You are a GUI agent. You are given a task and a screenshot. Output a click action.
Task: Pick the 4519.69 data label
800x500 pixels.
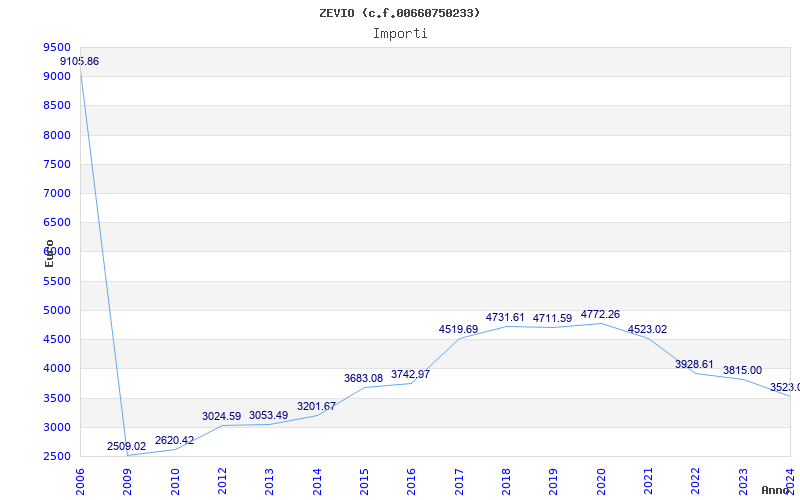coord(458,330)
